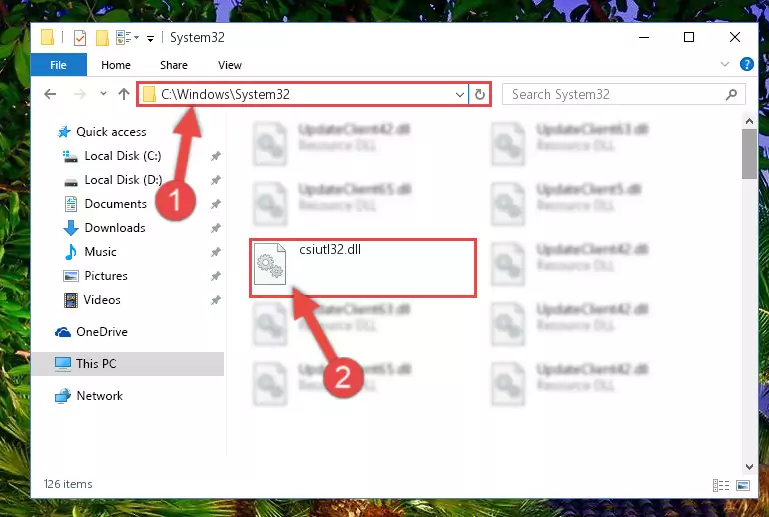The width and height of the screenshot is (769, 517).
Task: Click the Music note icon
Action: pyautogui.click(x=71, y=252)
